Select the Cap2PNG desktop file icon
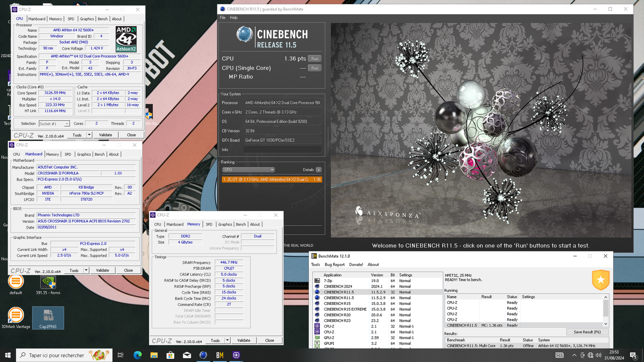 (48, 318)
